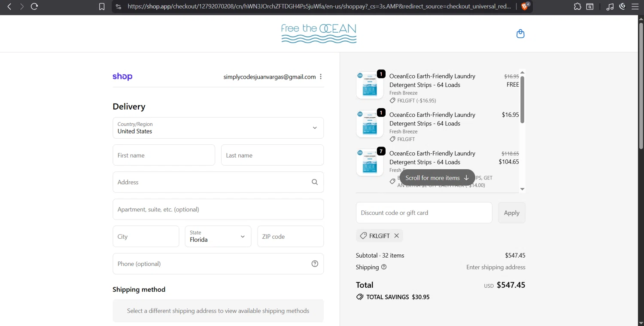
Task: Click the ZIP code field
Action: [291, 236]
